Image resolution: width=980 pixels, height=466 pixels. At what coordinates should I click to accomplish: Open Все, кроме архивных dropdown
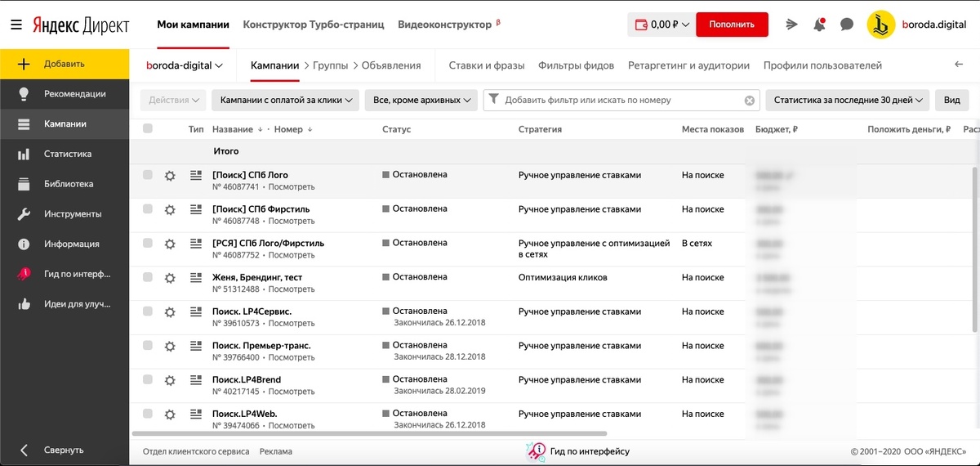coord(421,100)
